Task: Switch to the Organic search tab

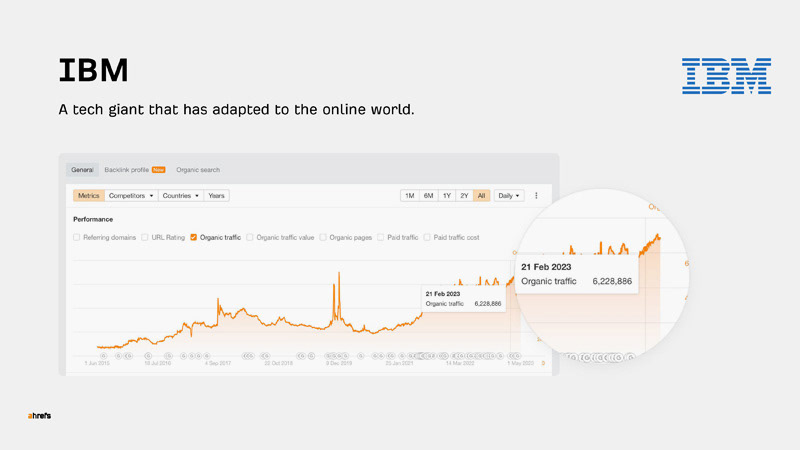Action: 198,170
